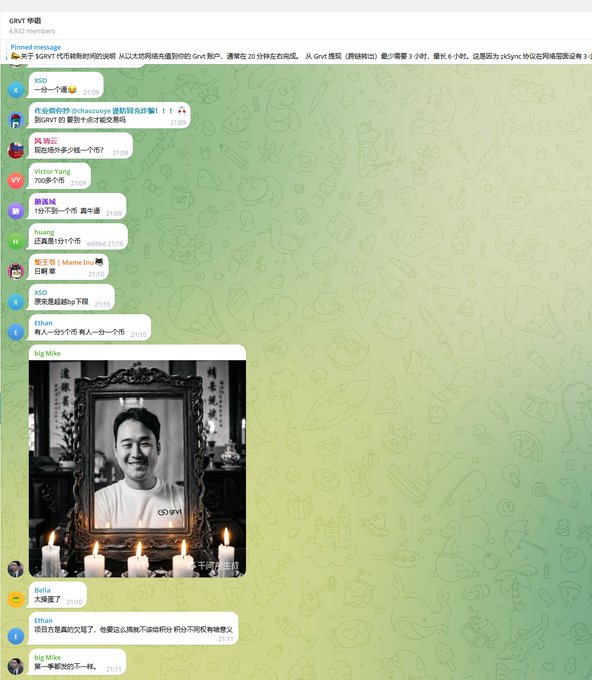The height and width of the screenshot is (680, 592).
Task: Select XSO's message with the laughing emoji
Action: (66, 85)
